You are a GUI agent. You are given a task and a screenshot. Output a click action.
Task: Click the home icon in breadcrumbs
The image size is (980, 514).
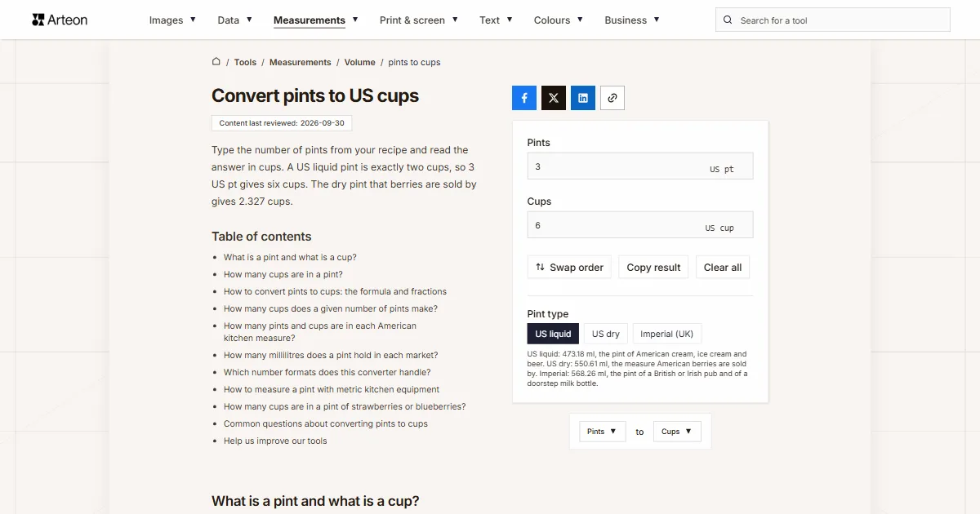216,61
